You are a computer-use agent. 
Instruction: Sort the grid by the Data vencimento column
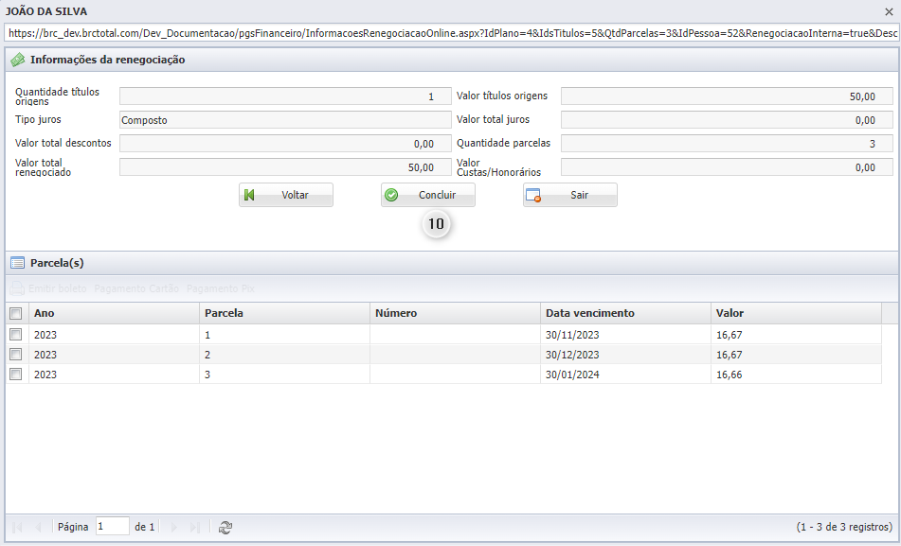click(x=625, y=313)
